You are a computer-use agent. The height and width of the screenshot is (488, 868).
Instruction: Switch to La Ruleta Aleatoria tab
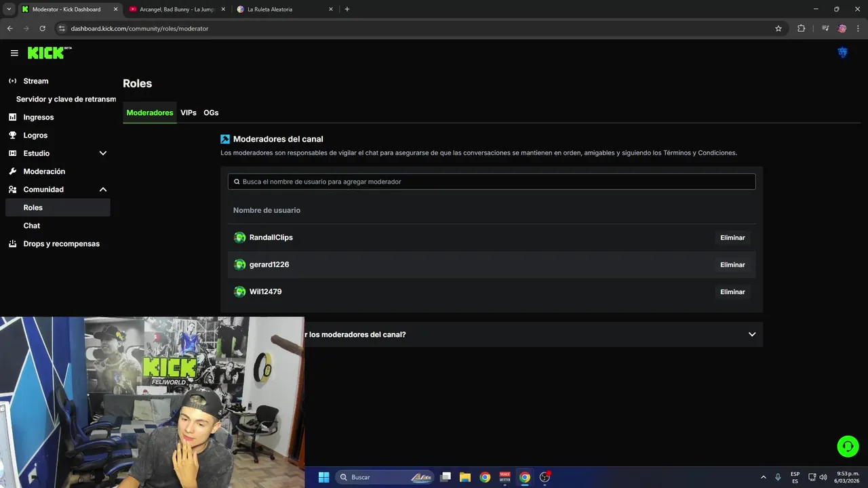point(285,9)
